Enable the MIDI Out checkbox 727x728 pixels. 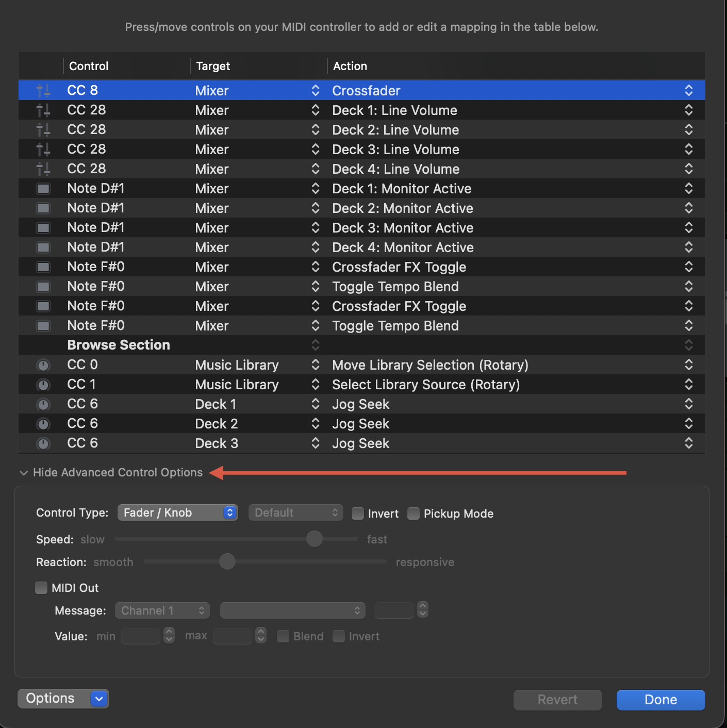[41, 588]
